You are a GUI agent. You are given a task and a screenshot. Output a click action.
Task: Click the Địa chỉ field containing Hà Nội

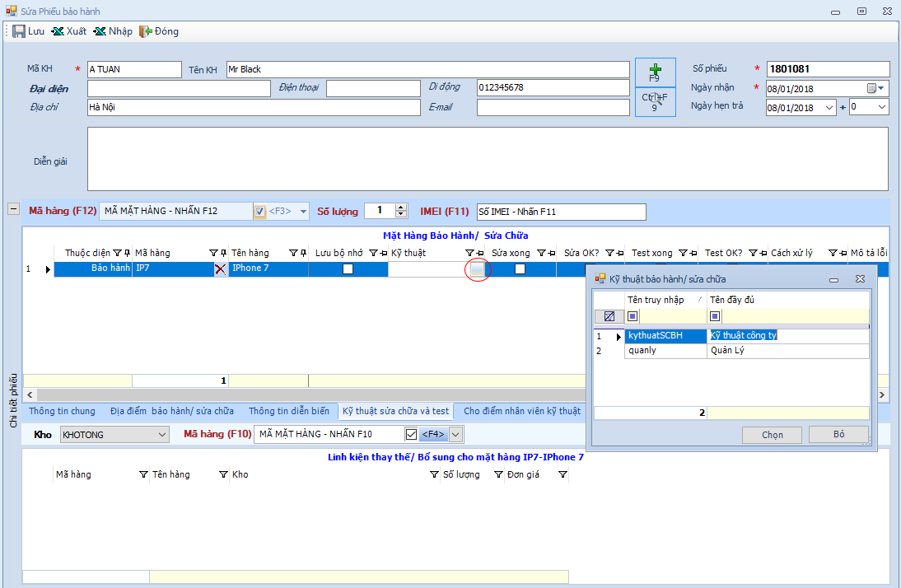[254, 108]
